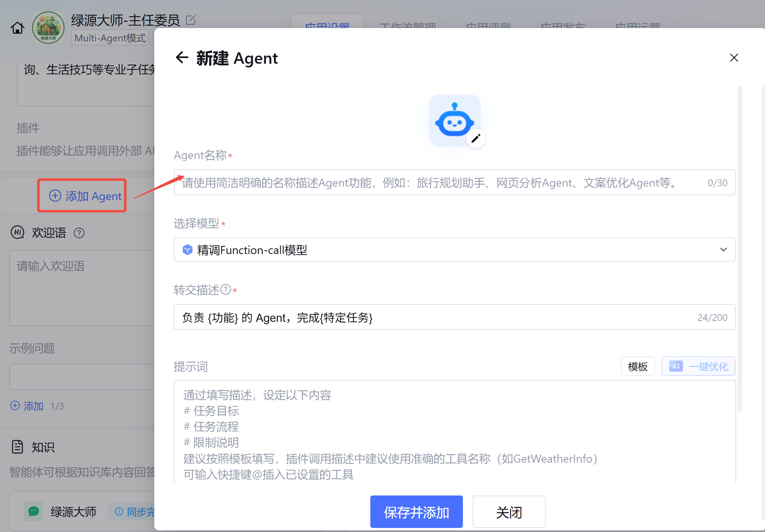Show help for 转交描述
Image resolution: width=765 pixels, height=532 pixels.
click(226, 289)
